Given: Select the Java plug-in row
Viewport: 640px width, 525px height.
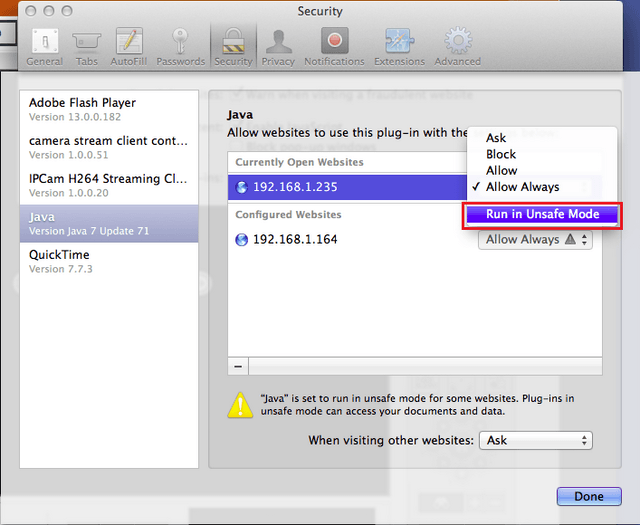Looking at the screenshot, I should 109,223.
